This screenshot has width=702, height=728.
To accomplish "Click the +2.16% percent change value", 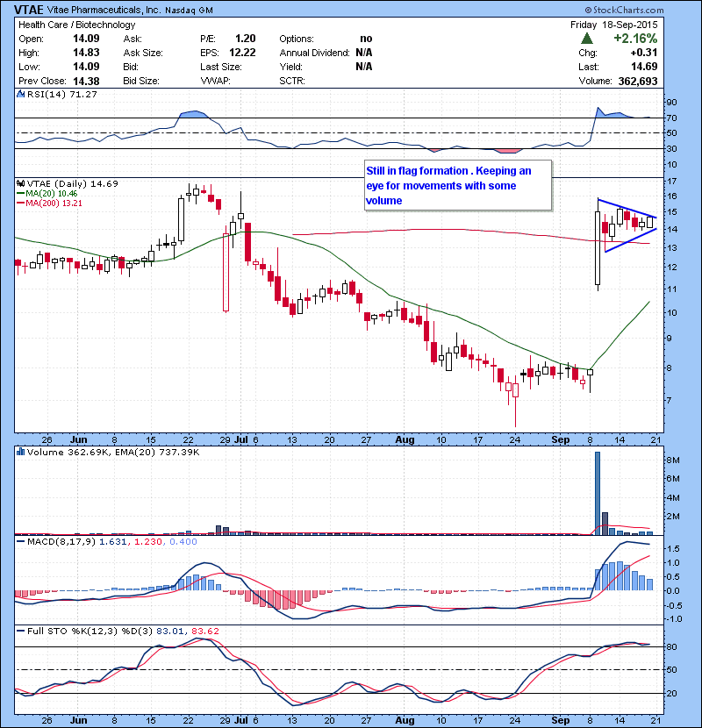I will (635, 38).
